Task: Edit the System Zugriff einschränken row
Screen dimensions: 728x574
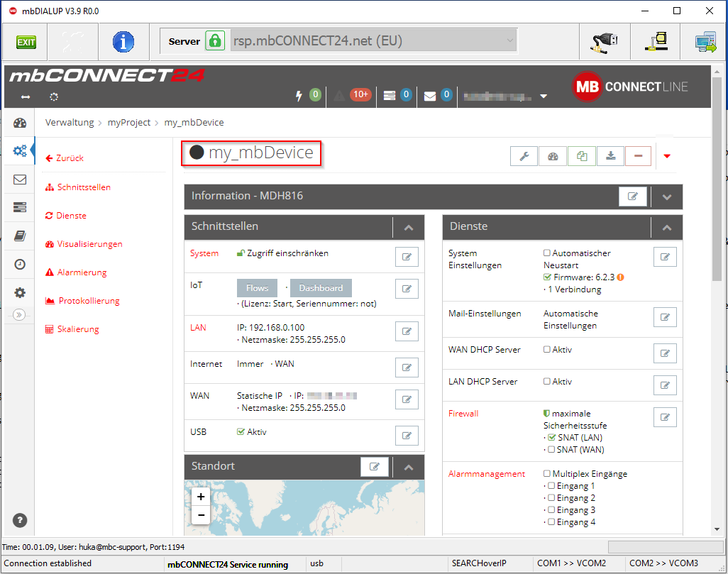Action: pyautogui.click(x=407, y=257)
